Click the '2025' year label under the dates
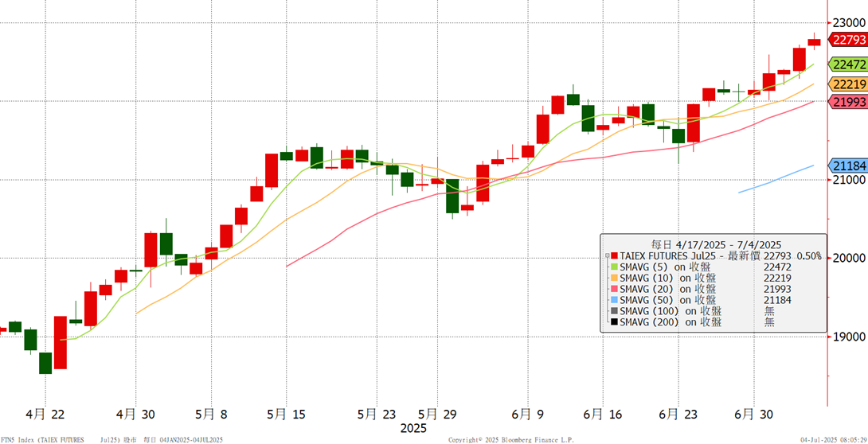Viewport: 868px width, 444px height. click(413, 429)
